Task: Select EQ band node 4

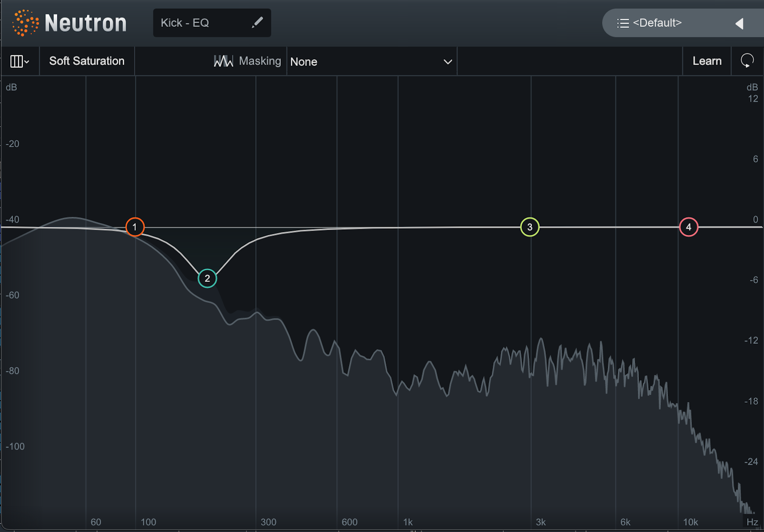Action: 689,227
